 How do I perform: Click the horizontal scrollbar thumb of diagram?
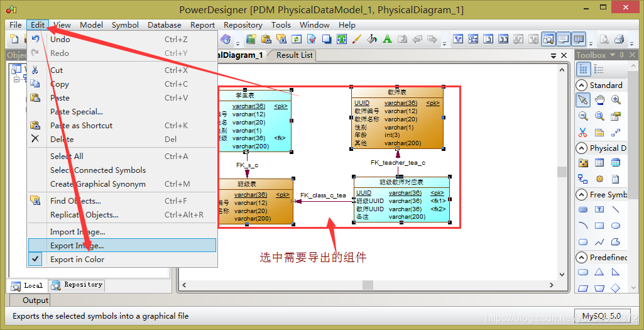pyautogui.click(x=368, y=285)
